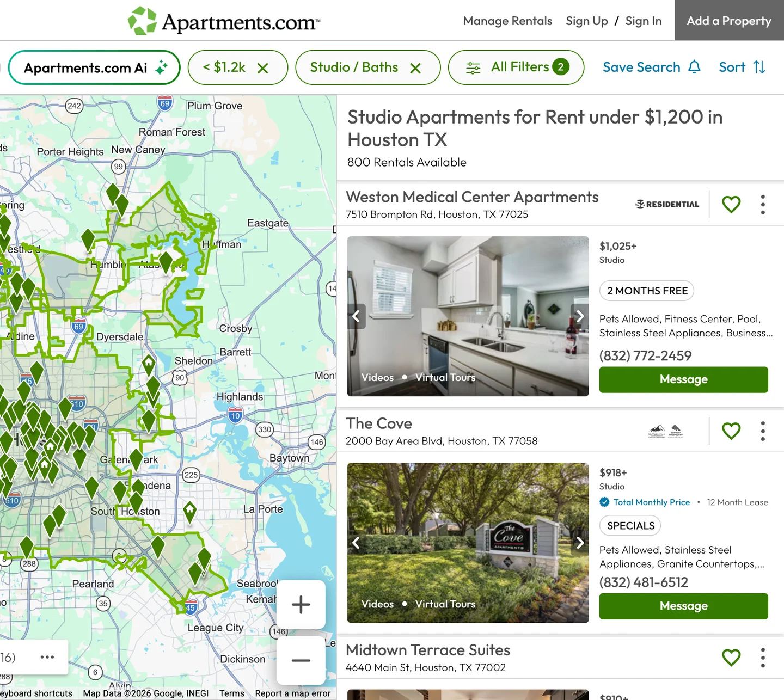Open the Studio / Baths dropdown
Viewport: 784px width, 700px height.
pos(354,67)
